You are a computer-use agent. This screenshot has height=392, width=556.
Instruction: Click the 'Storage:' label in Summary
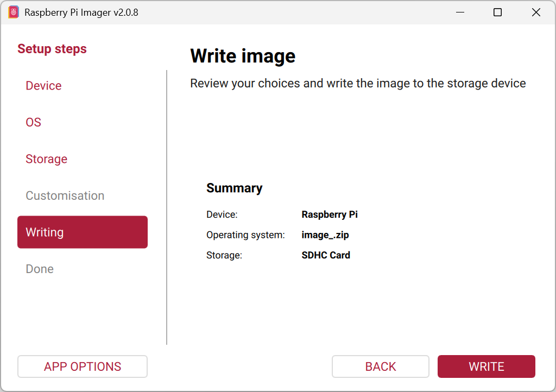point(224,255)
